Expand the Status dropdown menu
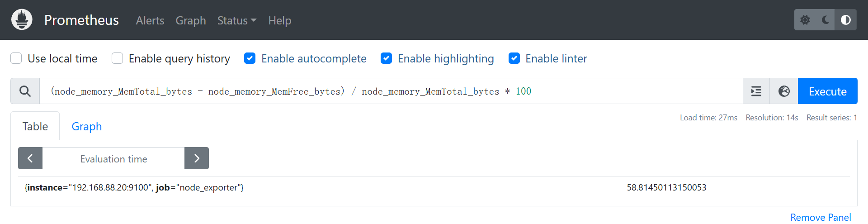The image size is (868, 224). point(236,20)
